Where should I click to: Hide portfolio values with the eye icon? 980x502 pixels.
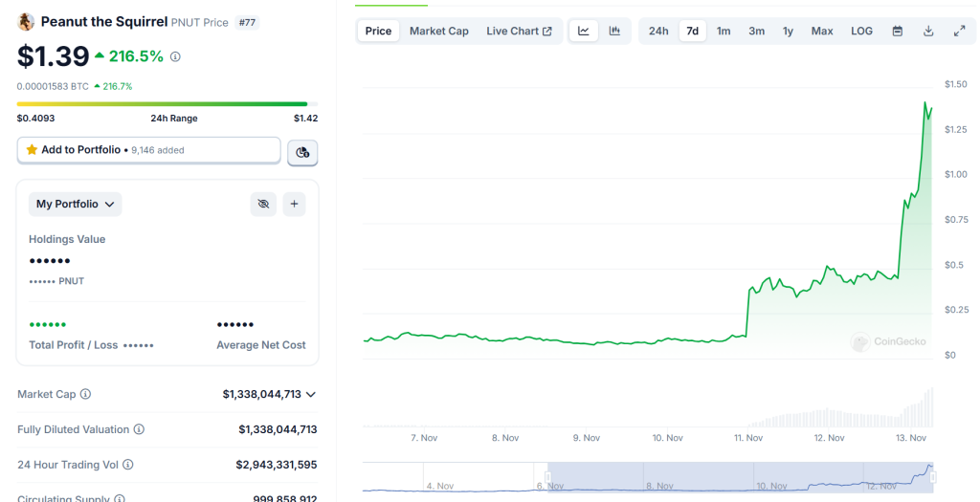(263, 205)
